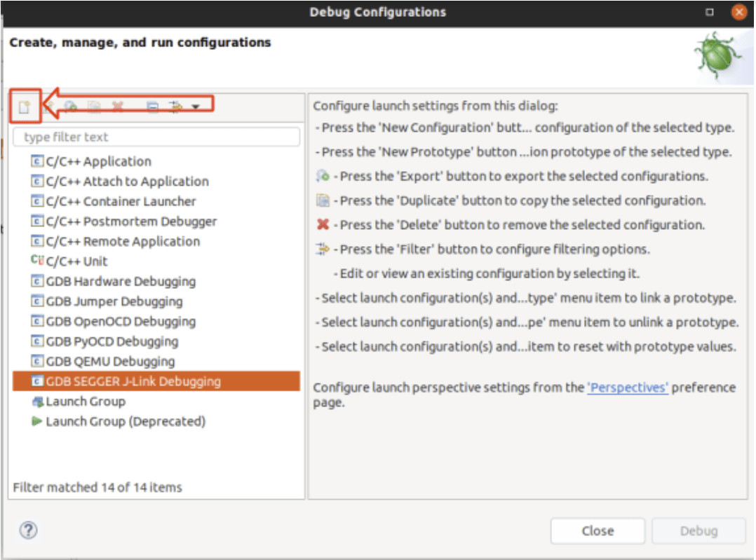Image resolution: width=756 pixels, height=560 pixels.
Task: Open the 'Perspectives' preference page link
Action: click(627, 387)
